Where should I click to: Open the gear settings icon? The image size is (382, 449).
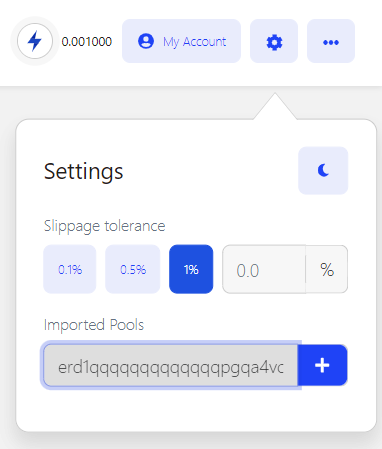coord(274,41)
